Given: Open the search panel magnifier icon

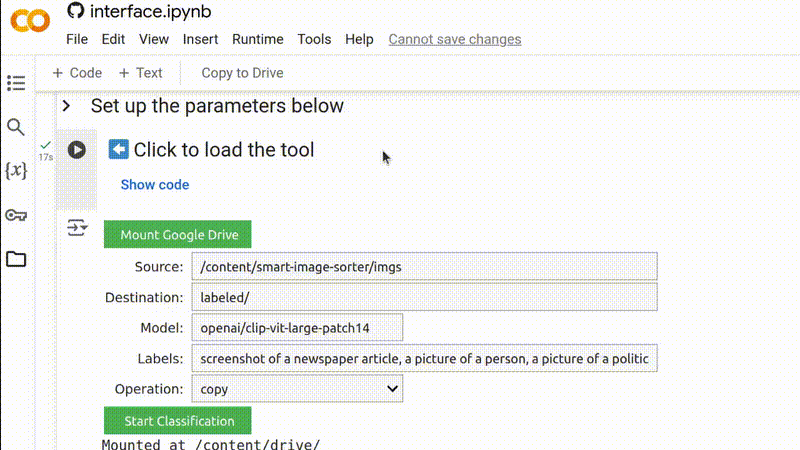Looking at the screenshot, I should pyautogui.click(x=16, y=127).
